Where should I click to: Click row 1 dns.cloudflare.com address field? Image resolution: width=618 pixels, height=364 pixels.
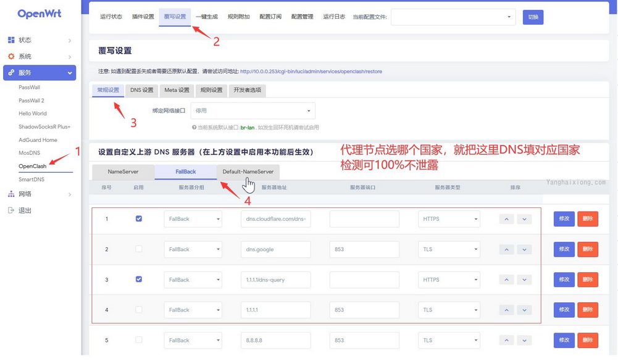click(276, 219)
